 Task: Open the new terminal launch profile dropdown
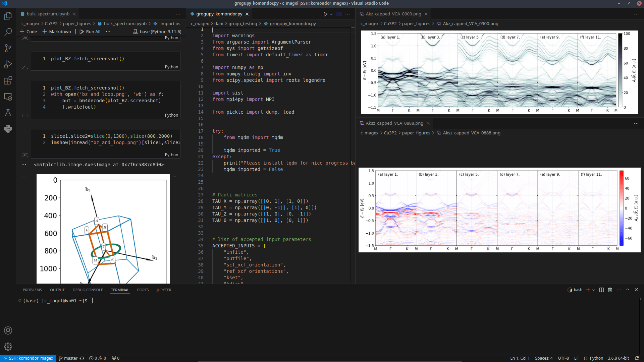click(x=594, y=290)
